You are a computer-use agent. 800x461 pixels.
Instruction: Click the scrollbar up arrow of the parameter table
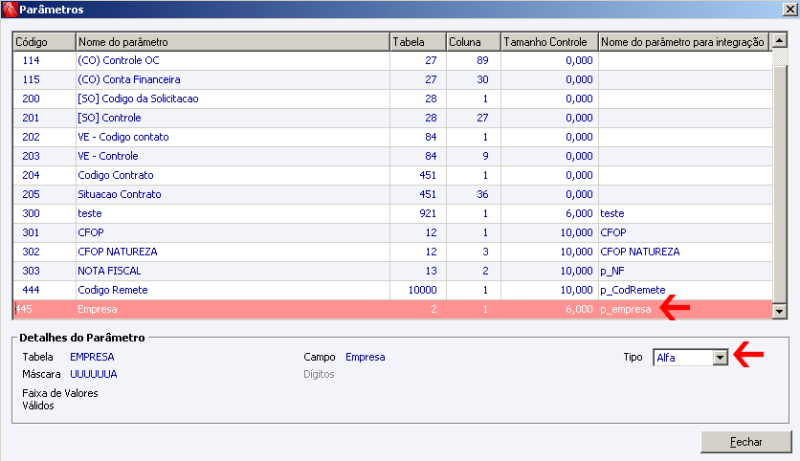coord(779,40)
